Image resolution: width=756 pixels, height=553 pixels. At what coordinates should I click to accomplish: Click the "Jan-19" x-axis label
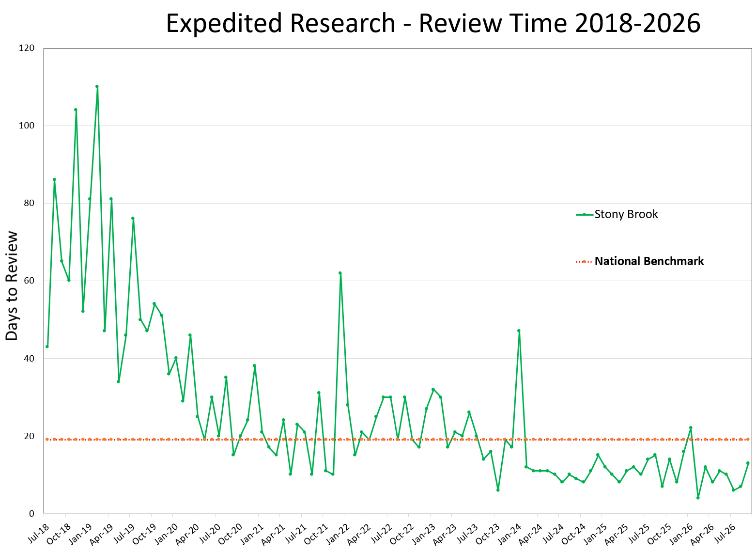click(x=81, y=533)
